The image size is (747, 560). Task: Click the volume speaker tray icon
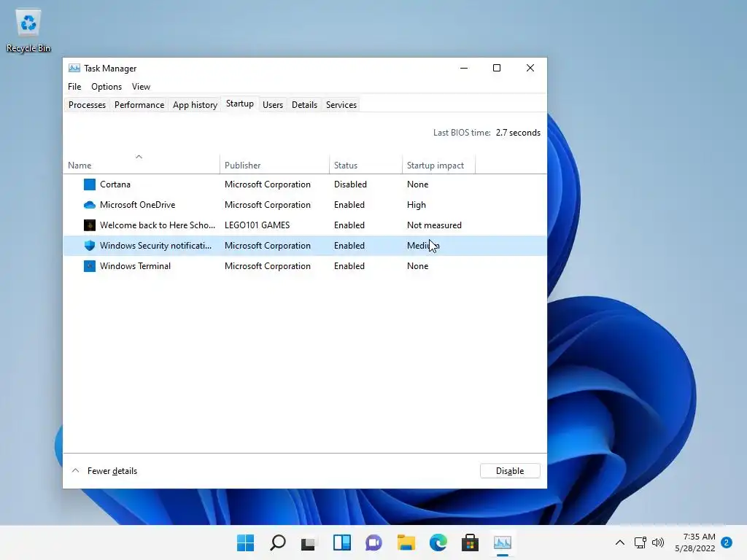click(x=658, y=542)
